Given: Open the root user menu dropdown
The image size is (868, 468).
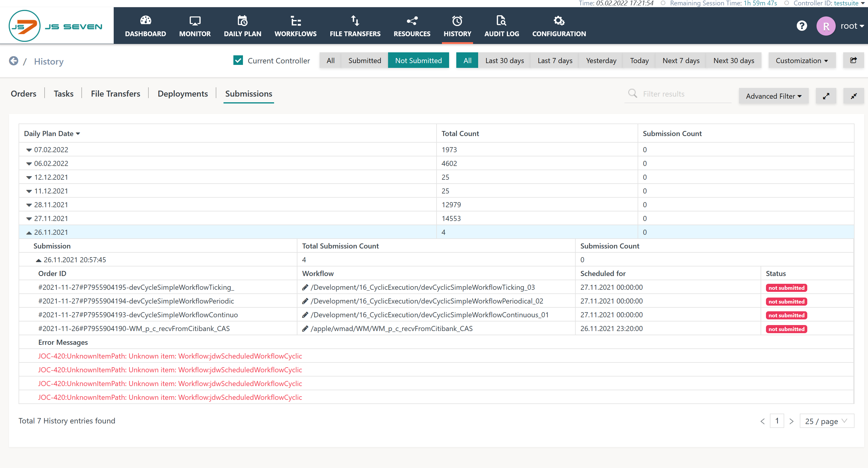Looking at the screenshot, I should [852, 26].
